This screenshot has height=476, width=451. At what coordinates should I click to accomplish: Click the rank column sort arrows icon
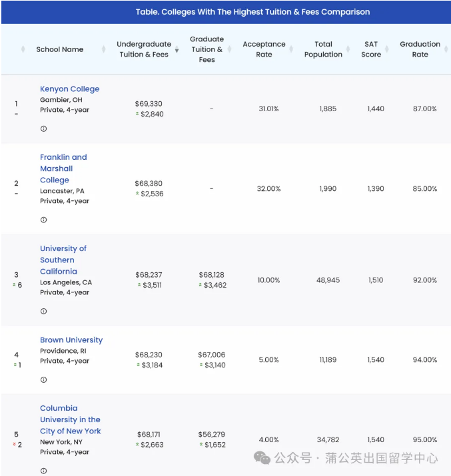[x=23, y=49]
